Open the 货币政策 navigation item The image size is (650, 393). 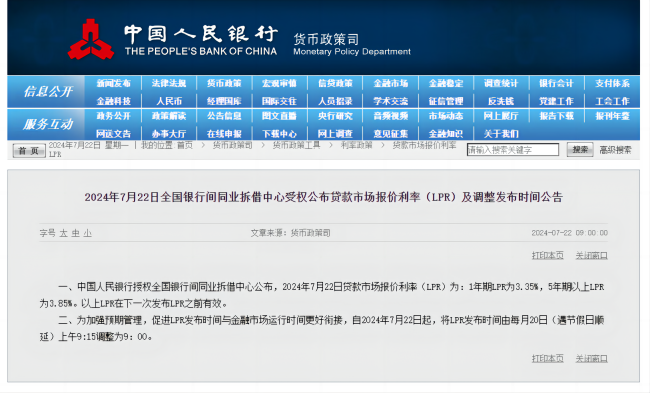coord(224,83)
